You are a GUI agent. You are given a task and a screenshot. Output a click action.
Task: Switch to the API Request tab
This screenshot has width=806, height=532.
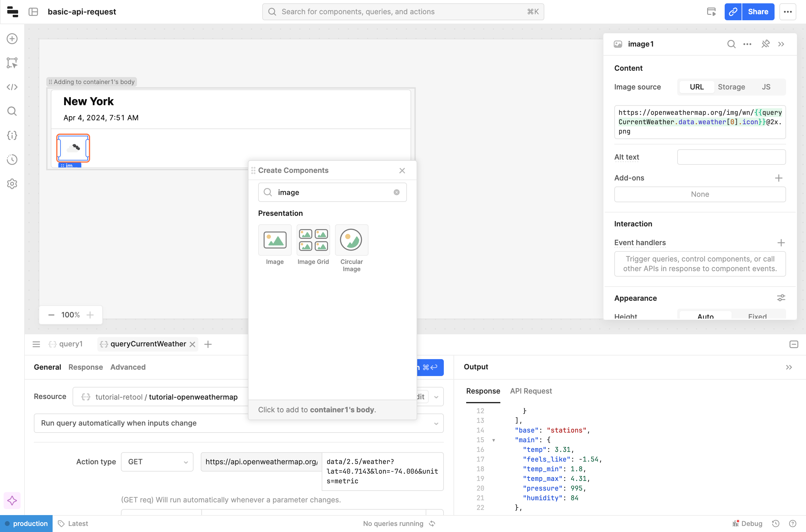pos(531,391)
